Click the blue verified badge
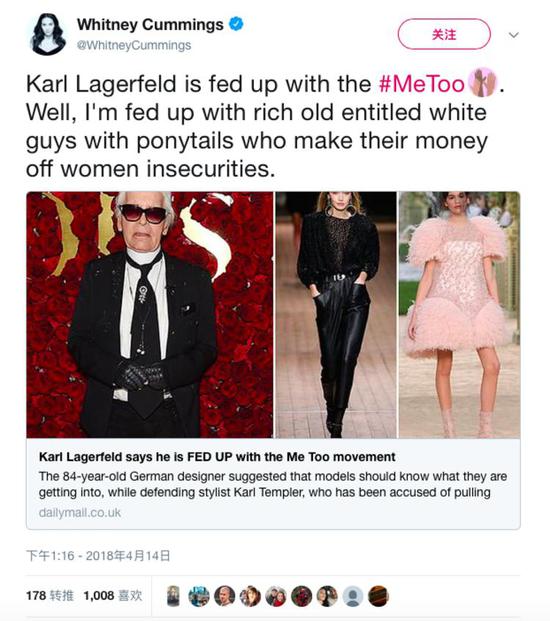 point(236,24)
